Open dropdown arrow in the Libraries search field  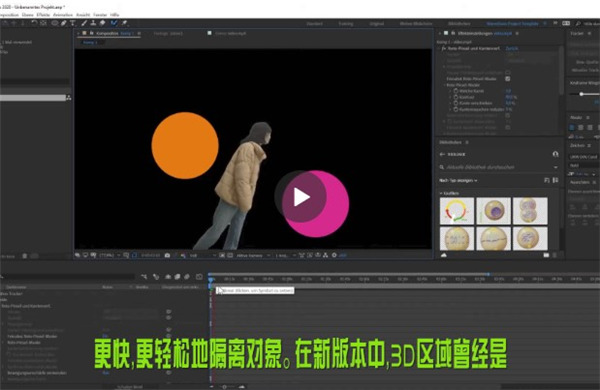(x=556, y=167)
